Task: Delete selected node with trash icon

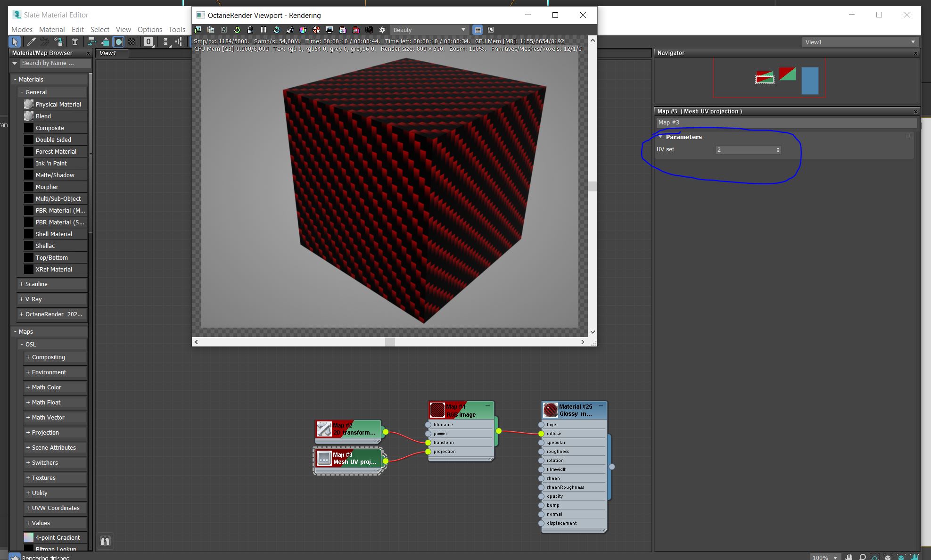Action: (x=75, y=42)
